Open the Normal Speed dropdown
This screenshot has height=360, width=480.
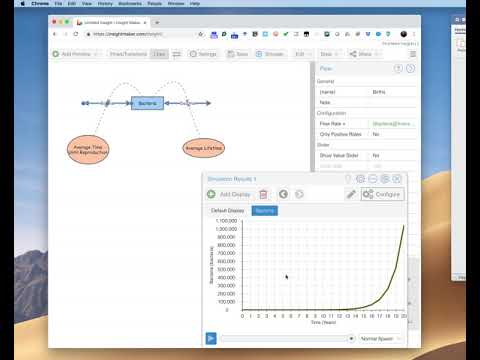(381, 339)
